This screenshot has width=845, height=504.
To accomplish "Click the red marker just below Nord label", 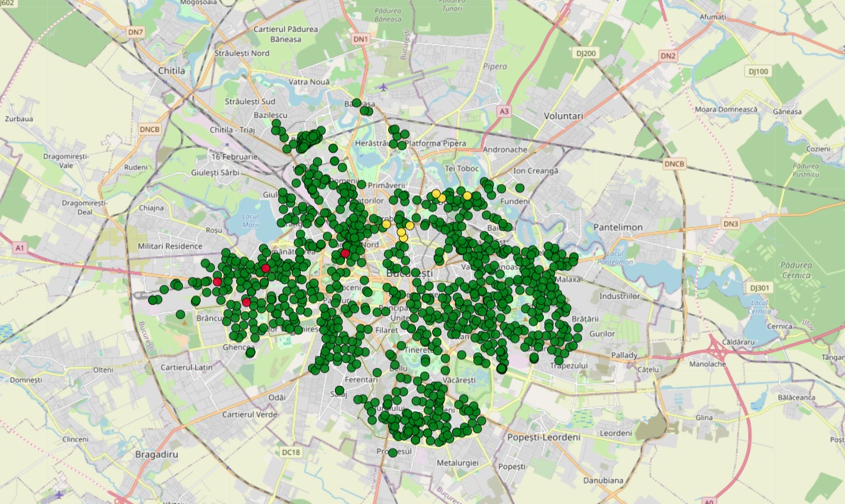I will (x=345, y=254).
